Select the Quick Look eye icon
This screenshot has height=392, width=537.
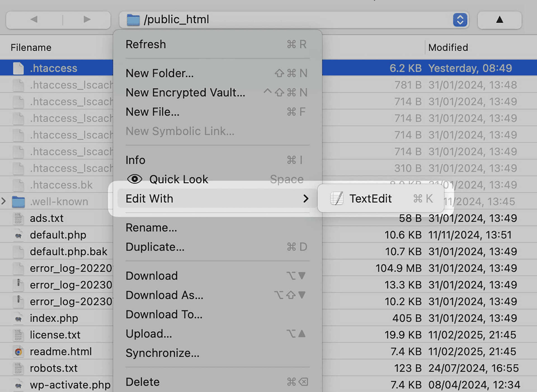tap(135, 179)
